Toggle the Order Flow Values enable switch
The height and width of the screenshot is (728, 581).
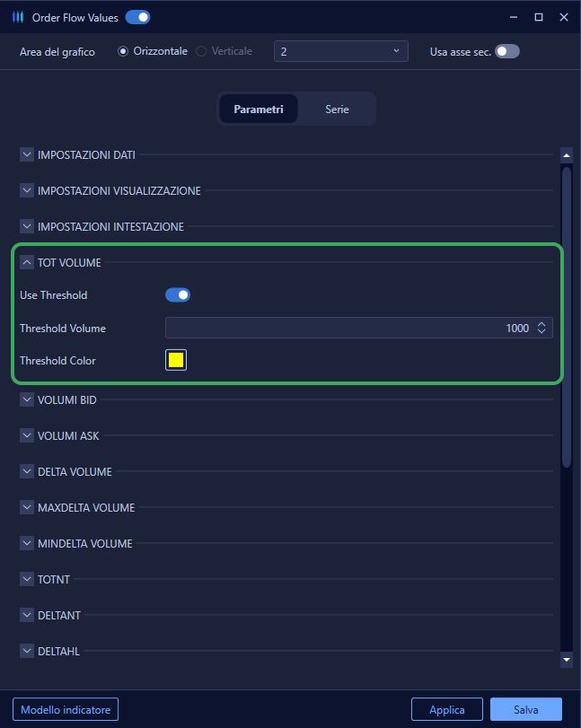pyautogui.click(x=138, y=18)
